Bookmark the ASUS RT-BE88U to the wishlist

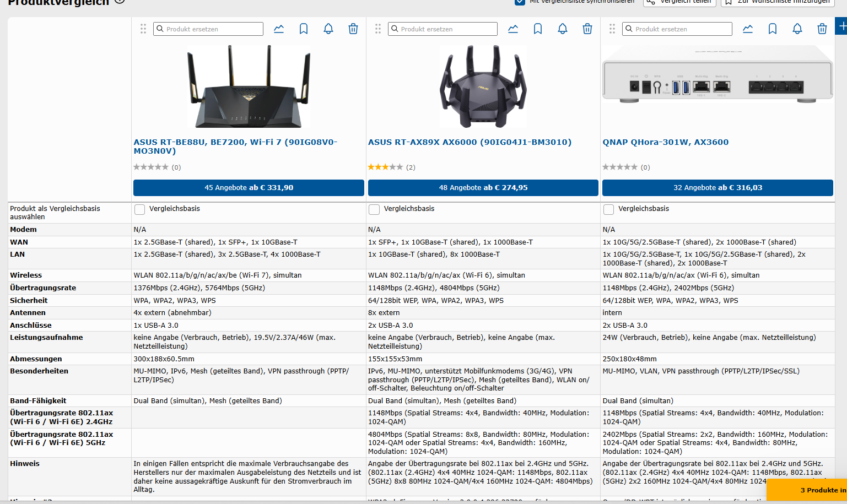pyautogui.click(x=304, y=29)
